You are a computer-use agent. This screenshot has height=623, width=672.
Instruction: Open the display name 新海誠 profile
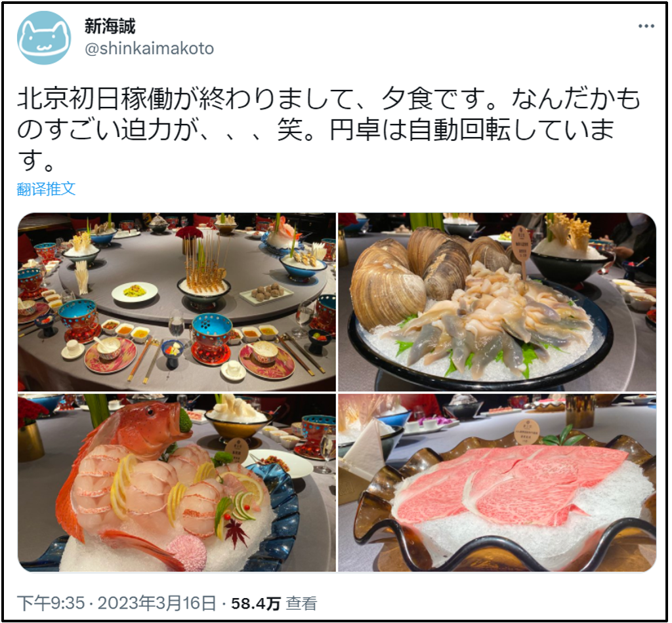110,26
